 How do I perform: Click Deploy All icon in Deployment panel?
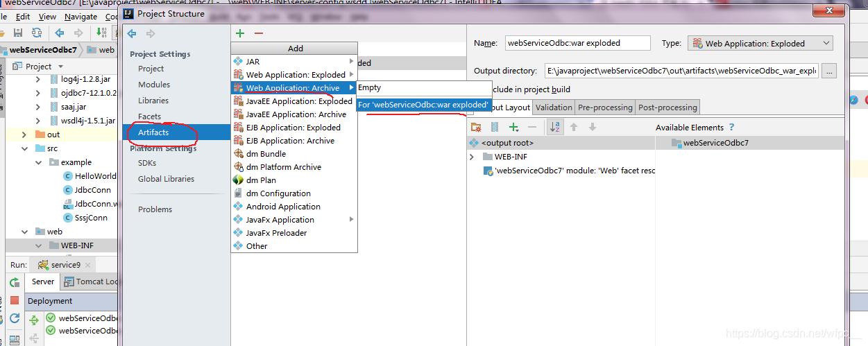pyautogui.click(x=34, y=320)
